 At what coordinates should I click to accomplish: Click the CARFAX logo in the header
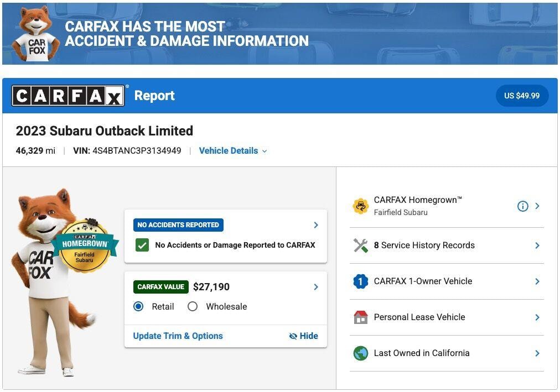(x=68, y=96)
